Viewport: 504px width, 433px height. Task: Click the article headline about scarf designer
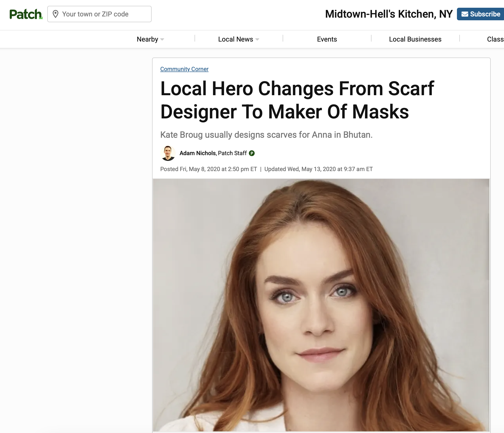click(297, 100)
